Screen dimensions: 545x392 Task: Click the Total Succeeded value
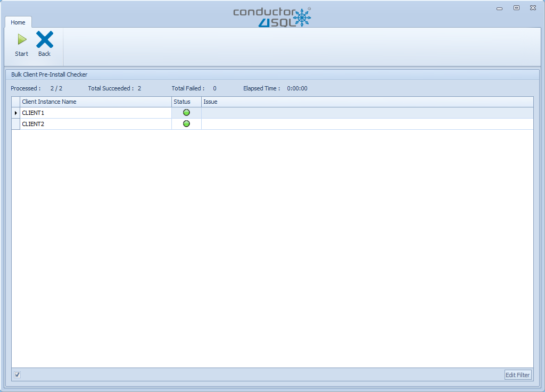[x=139, y=88]
